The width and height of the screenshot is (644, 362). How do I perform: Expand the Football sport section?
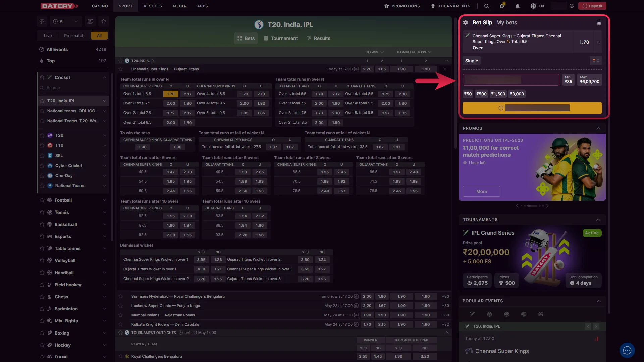pos(105,200)
